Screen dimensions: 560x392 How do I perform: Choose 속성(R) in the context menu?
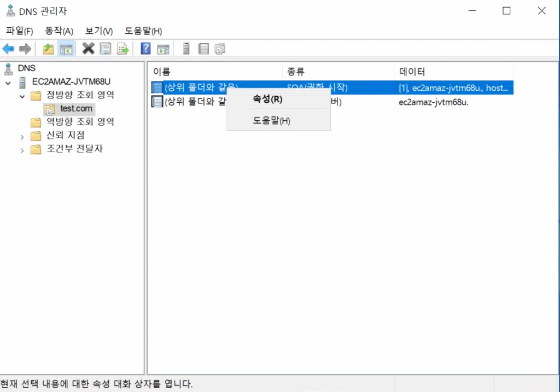pyautogui.click(x=267, y=100)
